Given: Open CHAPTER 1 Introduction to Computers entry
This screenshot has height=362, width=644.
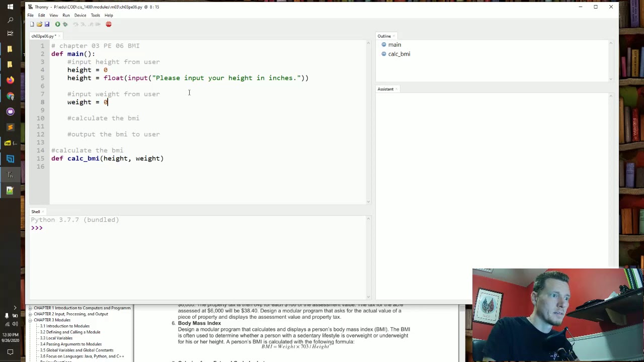Looking at the screenshot, I should click(82, 308).
